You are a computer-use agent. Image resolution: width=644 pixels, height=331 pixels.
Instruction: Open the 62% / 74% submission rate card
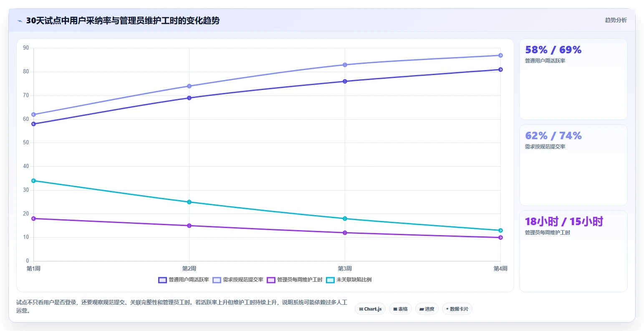point(573,165)
